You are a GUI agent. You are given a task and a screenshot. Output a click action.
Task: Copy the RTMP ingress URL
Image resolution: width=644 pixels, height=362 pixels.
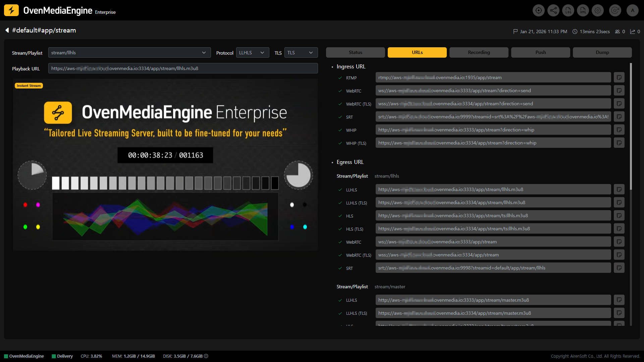[x=619, y=77]
